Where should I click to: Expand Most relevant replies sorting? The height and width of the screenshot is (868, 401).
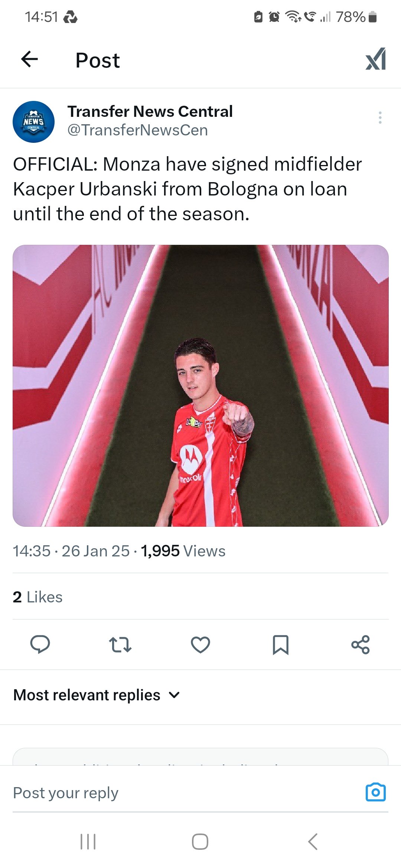pyautogui.click(x=87, y=695)
